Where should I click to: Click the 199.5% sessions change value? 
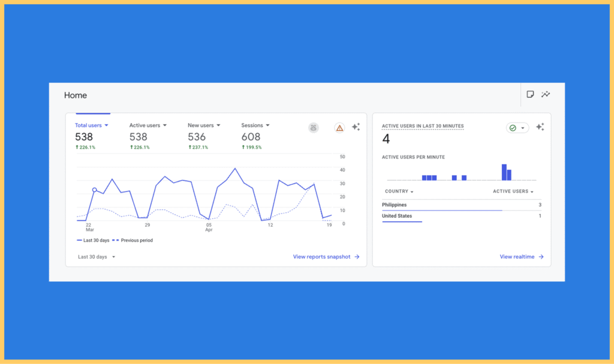251,148
